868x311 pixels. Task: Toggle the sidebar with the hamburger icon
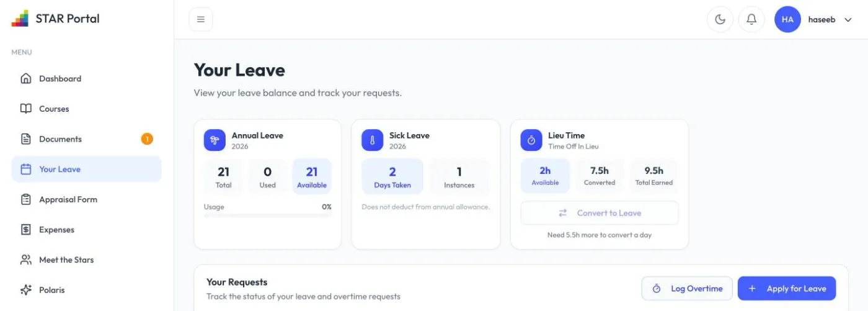pos(201,19)
